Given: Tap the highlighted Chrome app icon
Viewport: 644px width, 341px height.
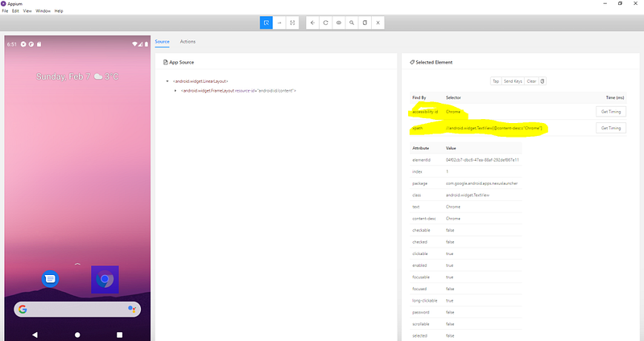Looking at the screenshot, I should (x=105, y=279).
